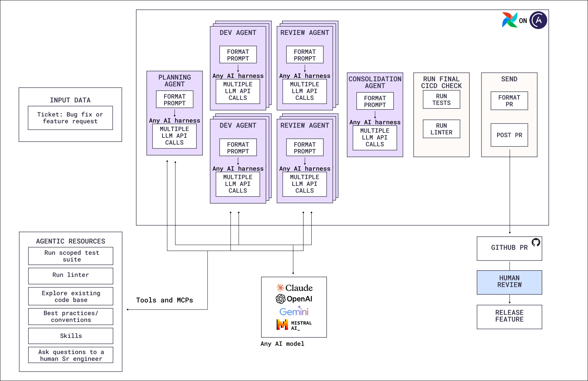588x381 pixels.
Task: Select MULTIPLE LLM API CALLS in Consolidation Agent
Action: tap(375, 137)
